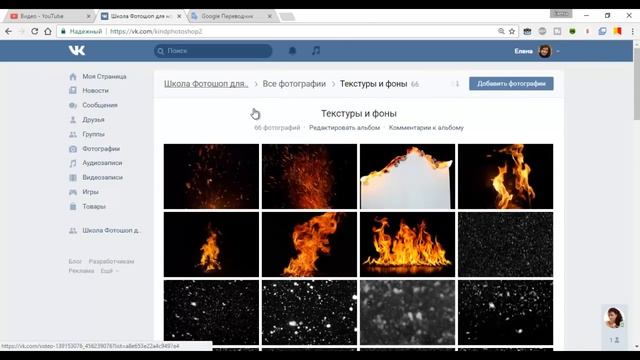Open Chrome menu three dots
This screenshot has width=640, height=360.
click(633, 31)
